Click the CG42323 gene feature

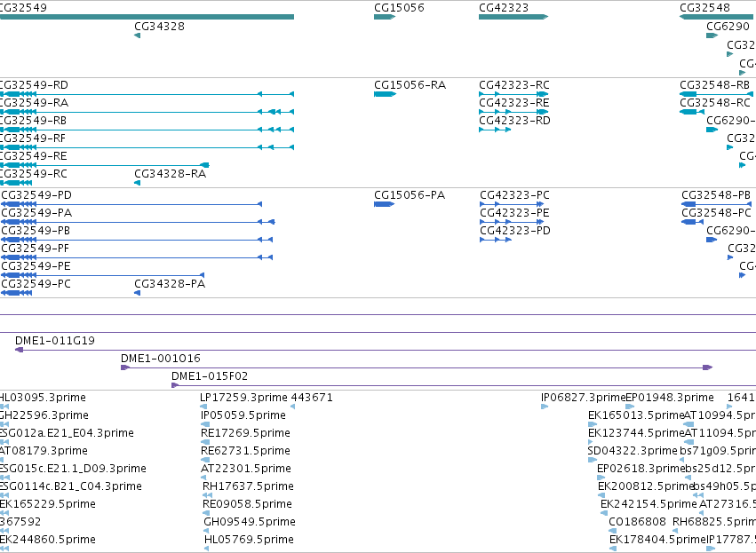pyautogui.click(x=513, y=17)
